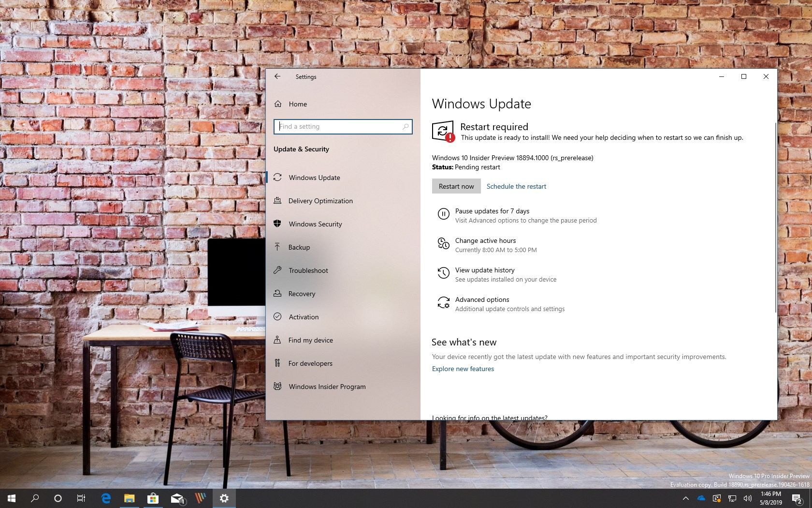Viewport: 812px width, 508px height.
Task: Open the Home settings page
Action: 298,104
